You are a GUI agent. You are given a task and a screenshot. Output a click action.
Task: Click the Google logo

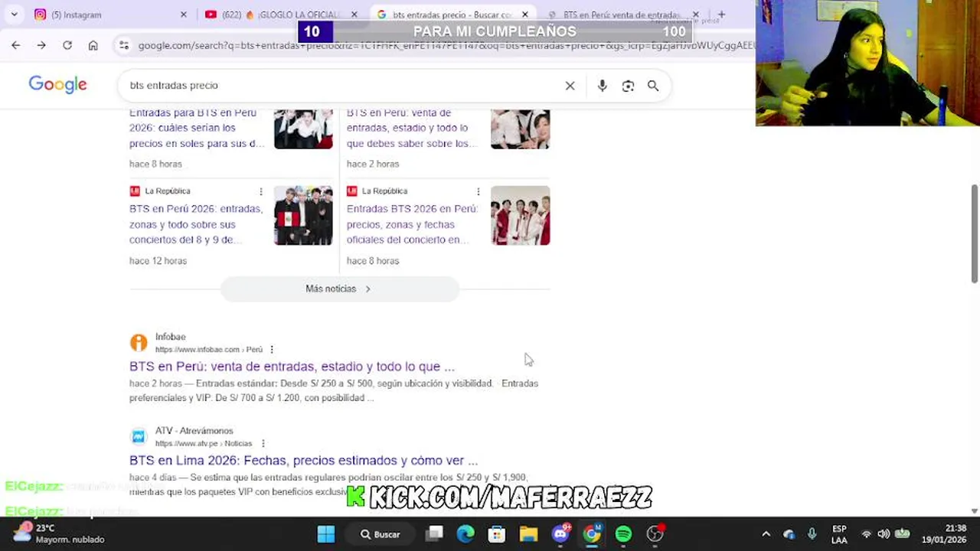[x=58, y=84]
